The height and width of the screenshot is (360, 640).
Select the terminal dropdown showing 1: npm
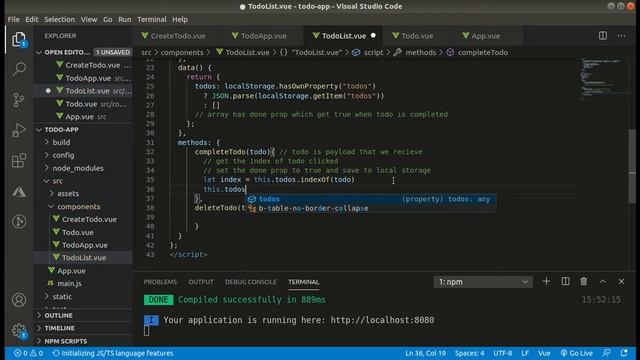pyautogui.click(x=483, y=282)
